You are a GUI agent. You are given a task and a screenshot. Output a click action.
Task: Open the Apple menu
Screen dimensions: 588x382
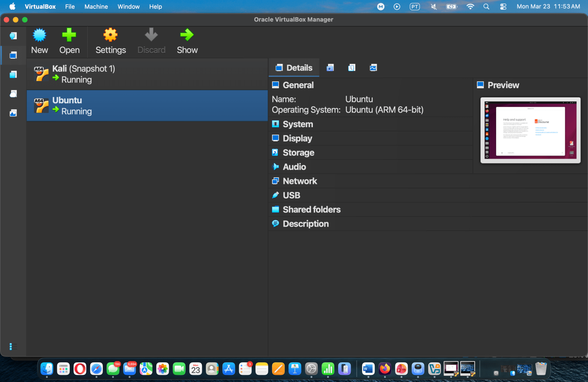click(12, 6)
